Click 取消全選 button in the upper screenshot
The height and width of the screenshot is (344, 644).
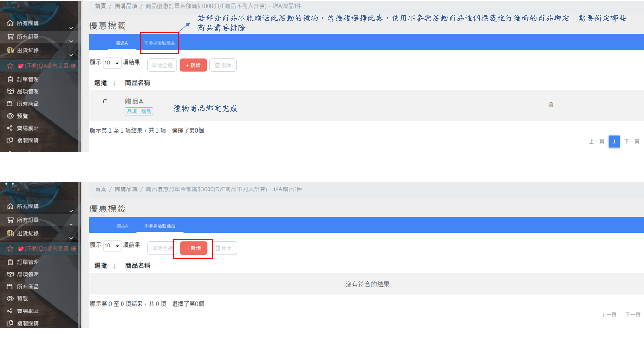[x=162, y=65]
